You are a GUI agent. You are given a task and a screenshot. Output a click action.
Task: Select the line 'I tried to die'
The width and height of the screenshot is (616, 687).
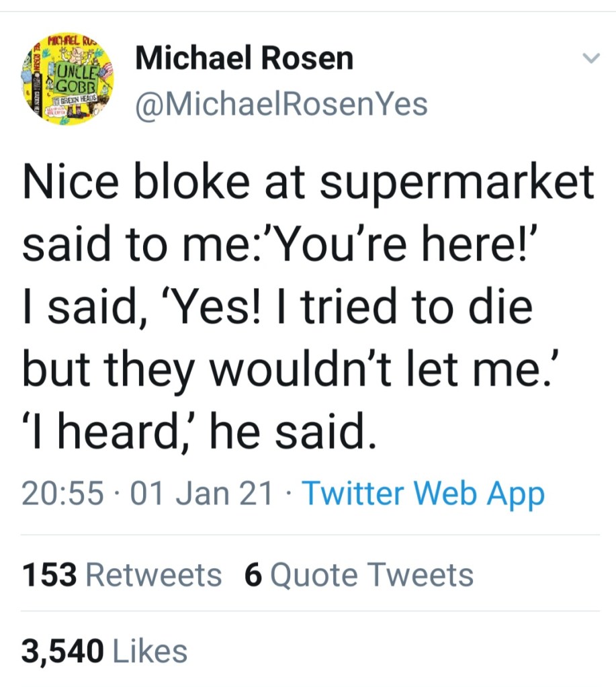[277, 307]
